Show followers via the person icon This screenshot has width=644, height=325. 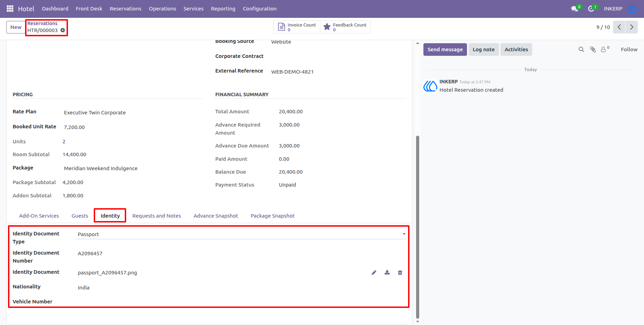[x=605, y=49]
